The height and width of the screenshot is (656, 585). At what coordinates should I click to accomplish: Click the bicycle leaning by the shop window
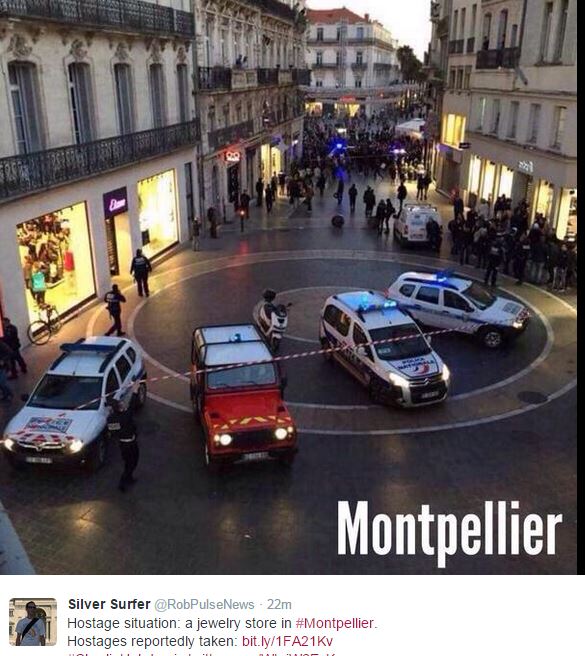44,325
